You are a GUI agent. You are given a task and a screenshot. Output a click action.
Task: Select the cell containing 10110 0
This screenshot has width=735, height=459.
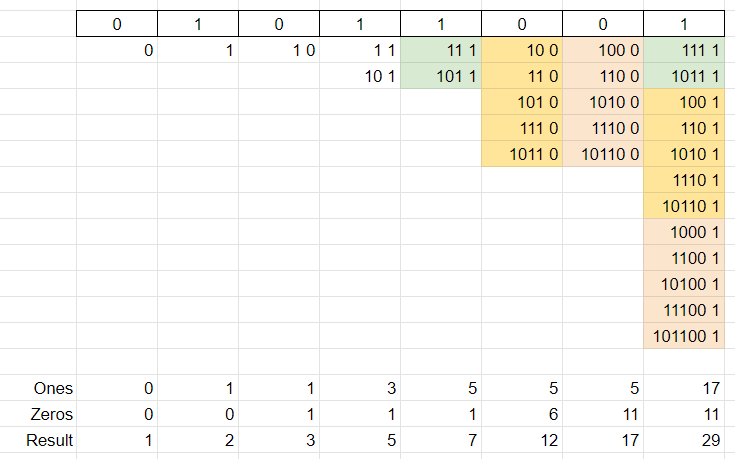pyautogui.click(x=603, y=154)
